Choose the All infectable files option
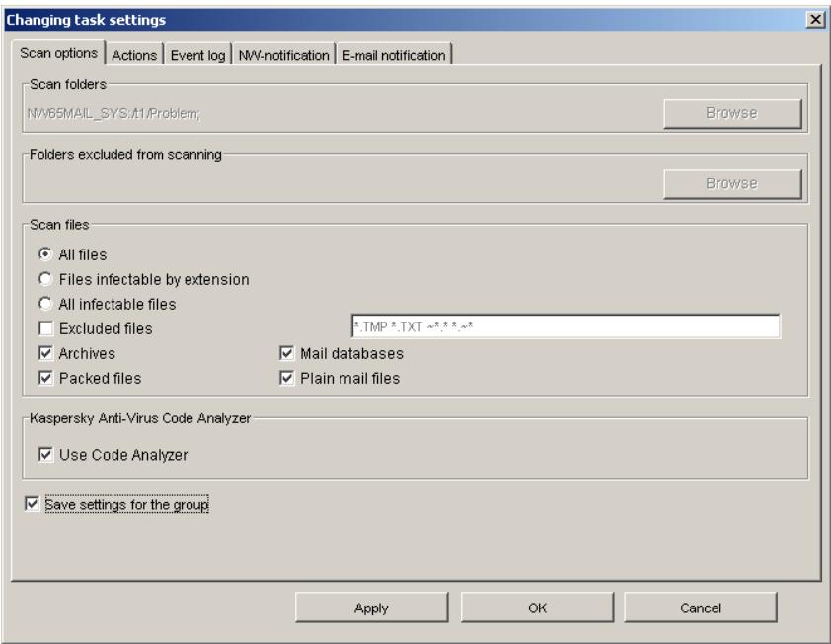This screenshot has height=644, width=831. coord(45,304)
